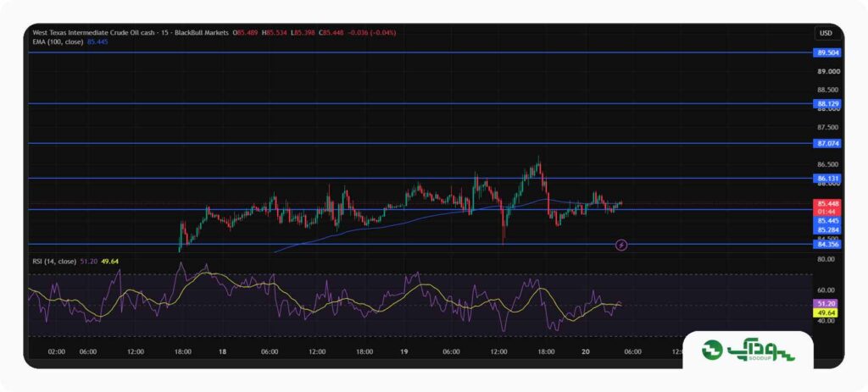
Task: Click the 85.284 price level label
Action: (827, 229)
